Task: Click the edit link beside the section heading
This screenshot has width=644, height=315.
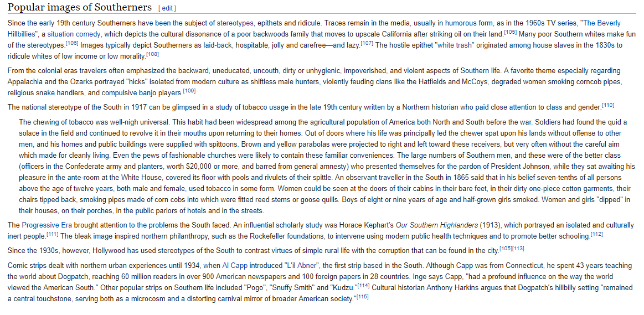Action: point(167,9)
